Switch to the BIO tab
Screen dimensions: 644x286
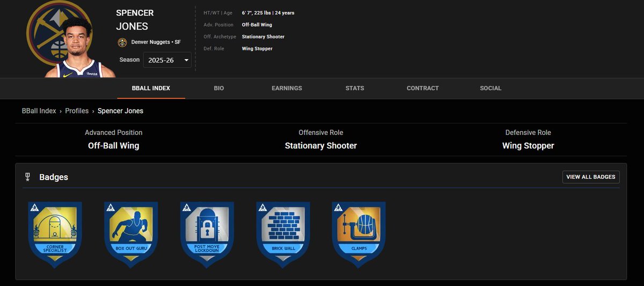(218, 88)
